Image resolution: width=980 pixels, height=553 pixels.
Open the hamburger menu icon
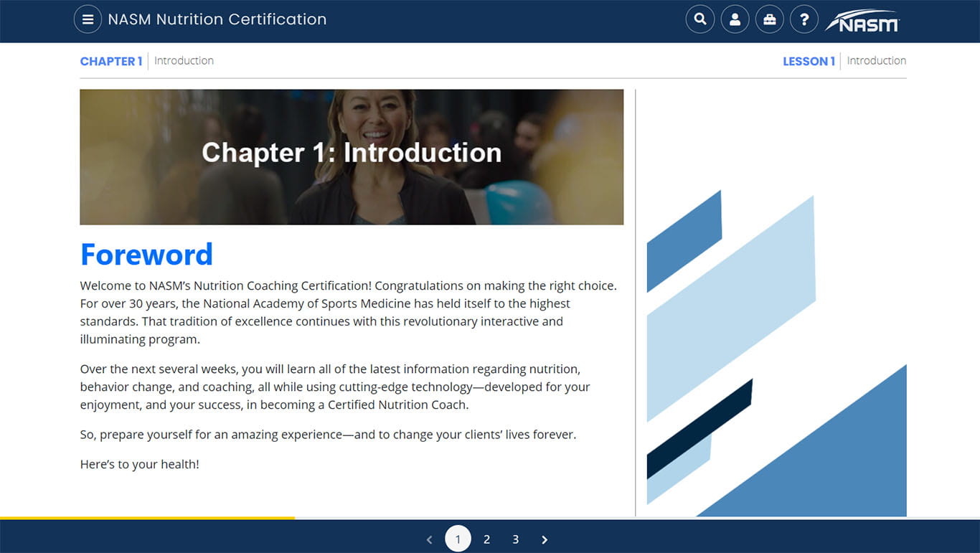pos(88,19)
